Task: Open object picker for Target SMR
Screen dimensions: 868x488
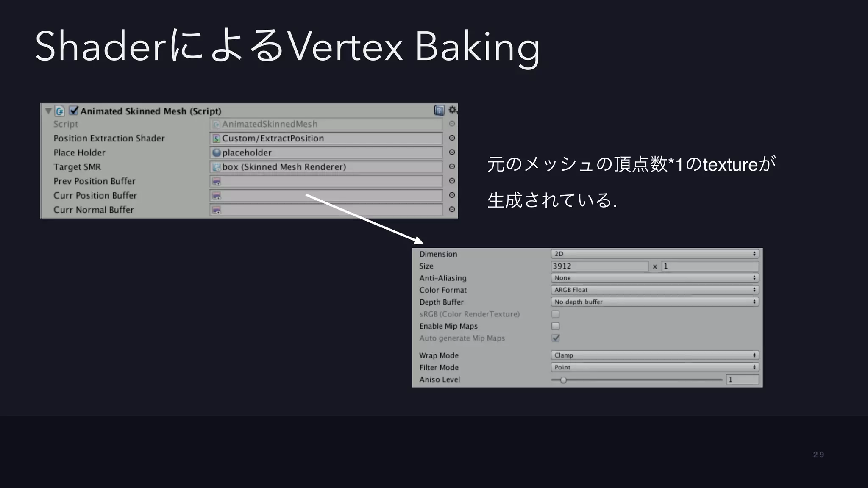Action: (452, 166)
